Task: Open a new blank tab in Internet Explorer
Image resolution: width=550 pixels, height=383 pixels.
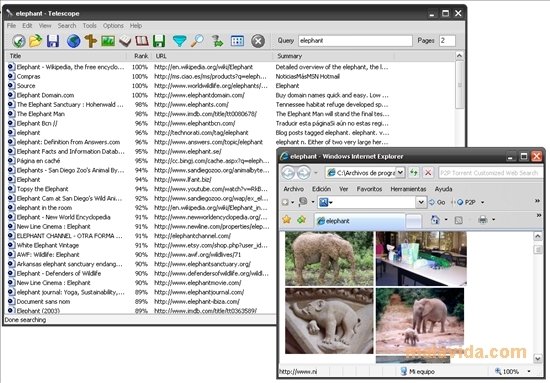Action: 414,221
